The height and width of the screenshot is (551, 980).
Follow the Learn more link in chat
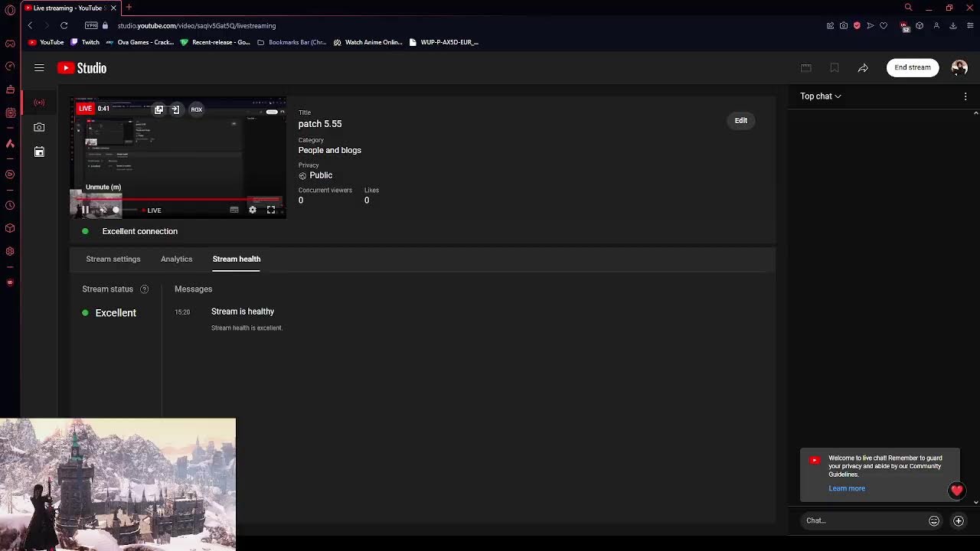847,489
